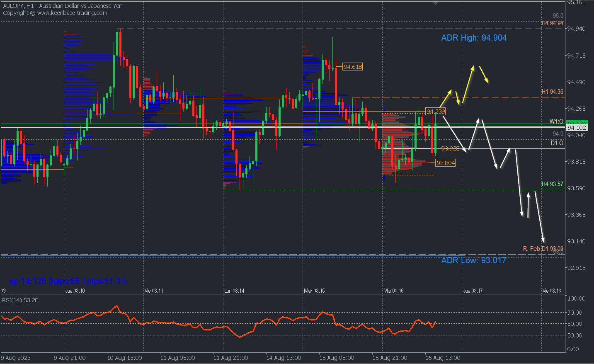This screenshot has width=594, height=364.
Task: Click the RSI(14) 53.28 indicator label
Action: click(20, 300)
